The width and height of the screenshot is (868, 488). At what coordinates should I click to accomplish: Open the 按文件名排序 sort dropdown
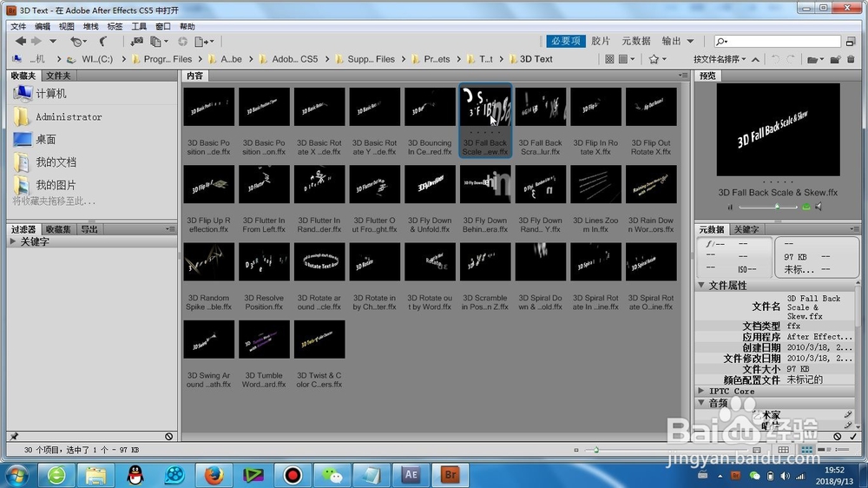[719, 59]
